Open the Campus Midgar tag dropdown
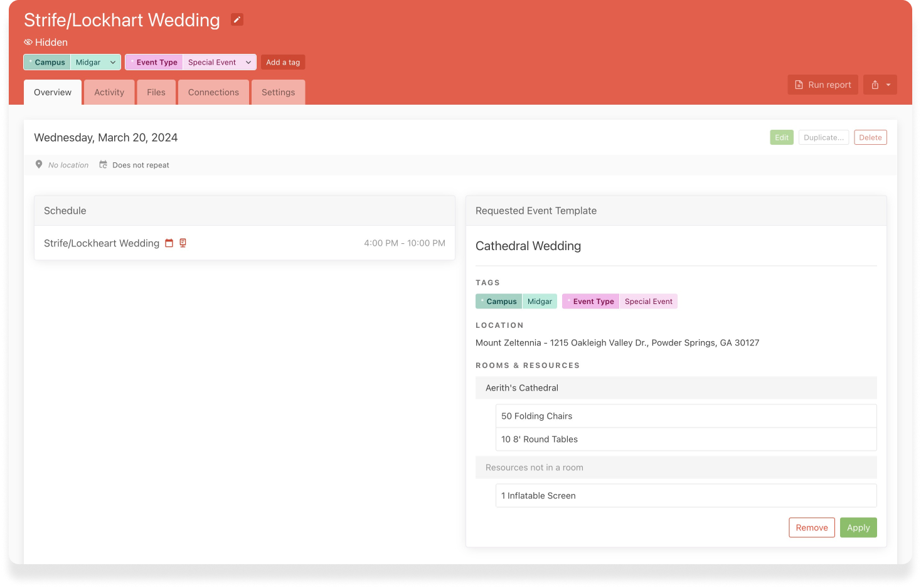The image size is (921, 588). [112, 62]
